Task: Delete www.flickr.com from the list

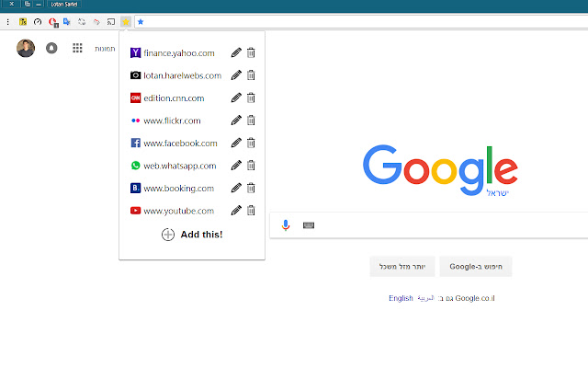Action: tap(251, 121)
